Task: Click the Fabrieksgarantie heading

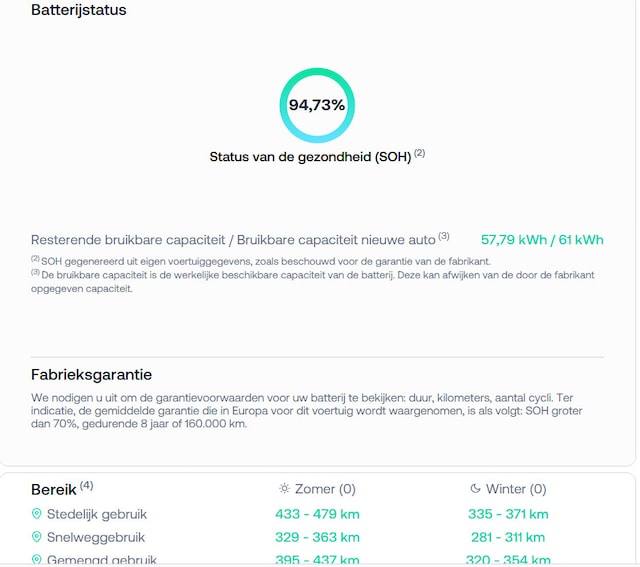Action: tap(91, 375)
